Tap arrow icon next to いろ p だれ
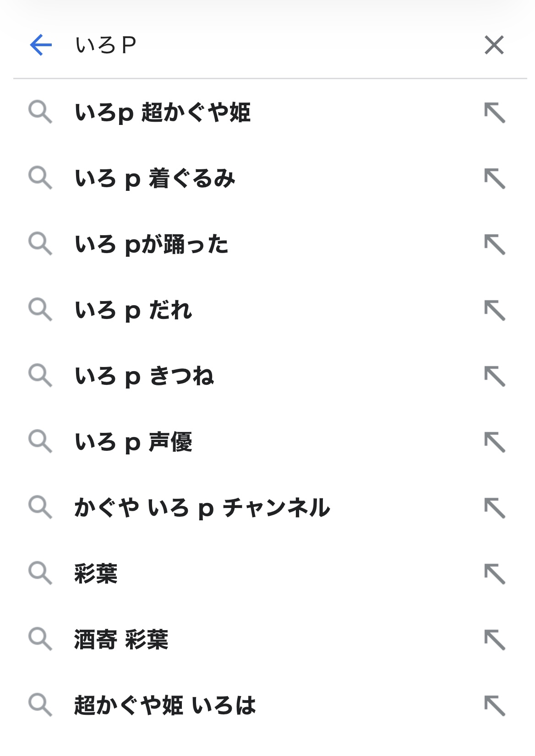 click(495, 310)
